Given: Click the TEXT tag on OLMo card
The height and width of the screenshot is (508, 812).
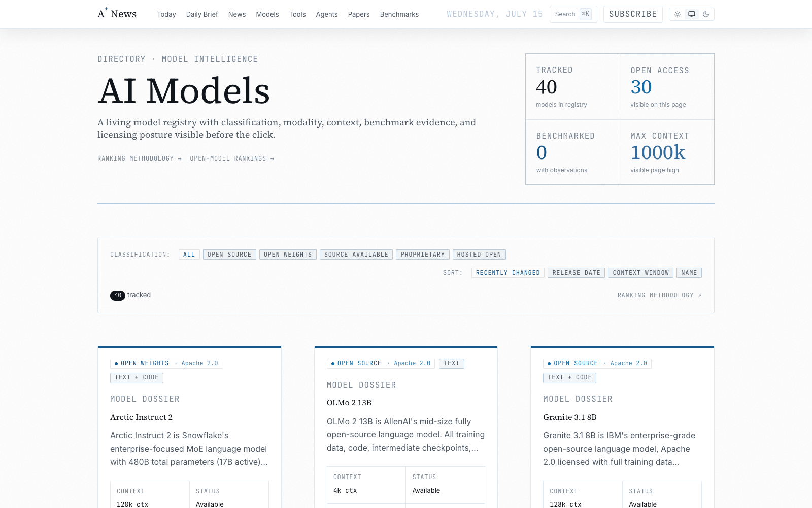Looking at the screenshot, I should pyautogui.click(x=452, y=363).
